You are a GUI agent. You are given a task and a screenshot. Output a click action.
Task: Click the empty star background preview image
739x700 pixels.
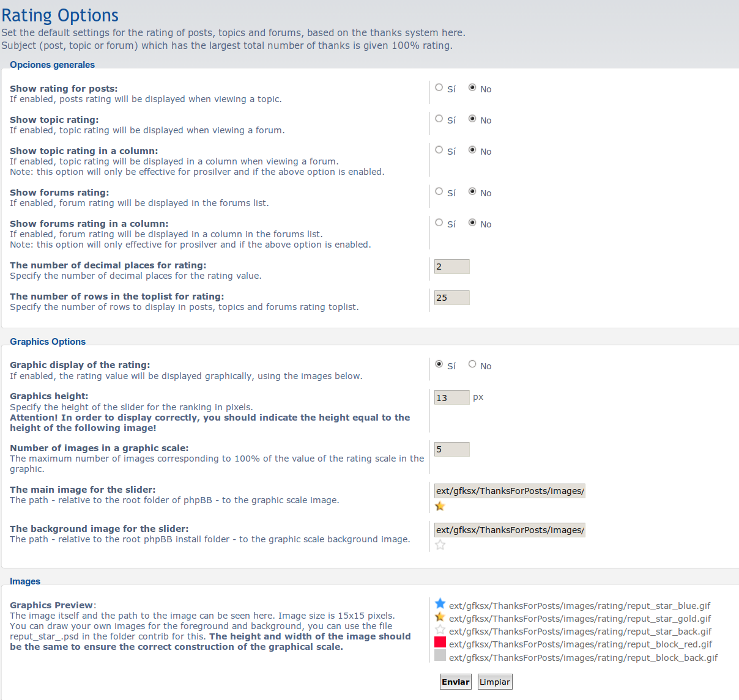pos(440,630)
